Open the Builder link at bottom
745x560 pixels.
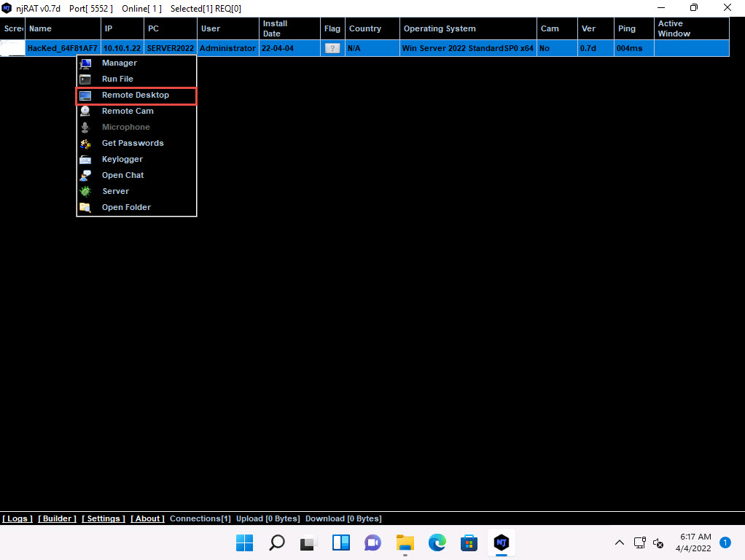57,518
